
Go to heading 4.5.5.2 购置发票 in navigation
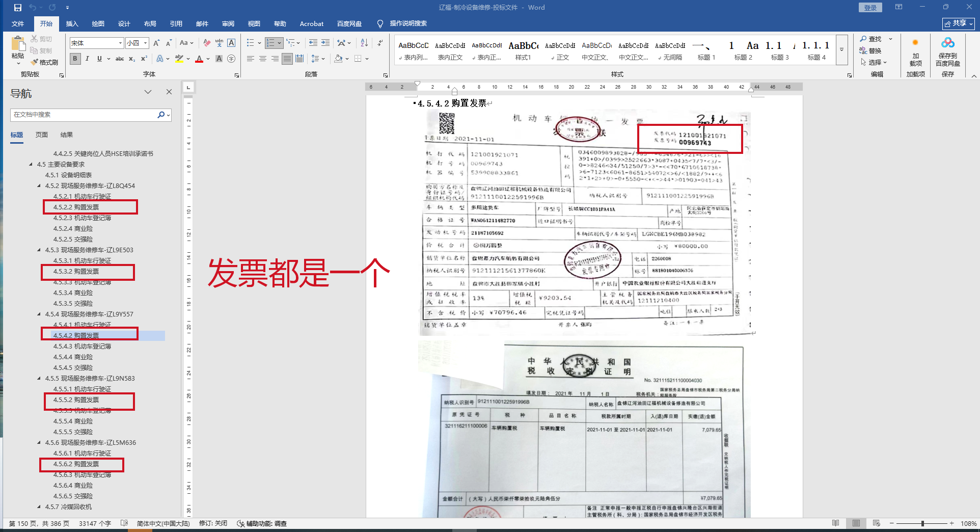pos(76,400)
